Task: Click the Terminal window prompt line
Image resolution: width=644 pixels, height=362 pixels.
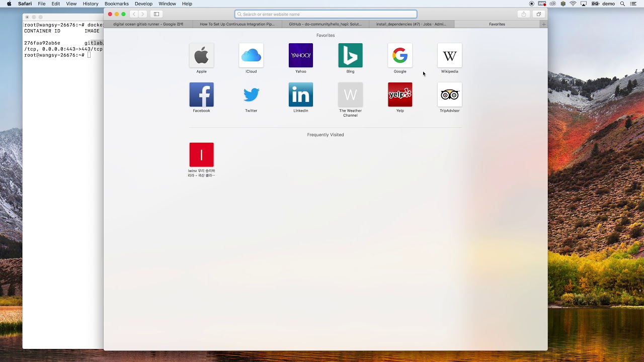Action: point(57,55)
